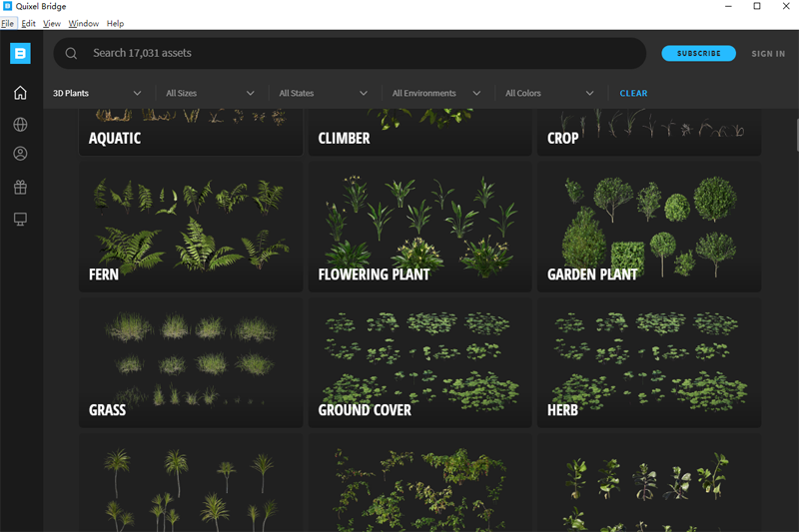Open the HERB category card
799x532 pixels.
pos(649,363)
